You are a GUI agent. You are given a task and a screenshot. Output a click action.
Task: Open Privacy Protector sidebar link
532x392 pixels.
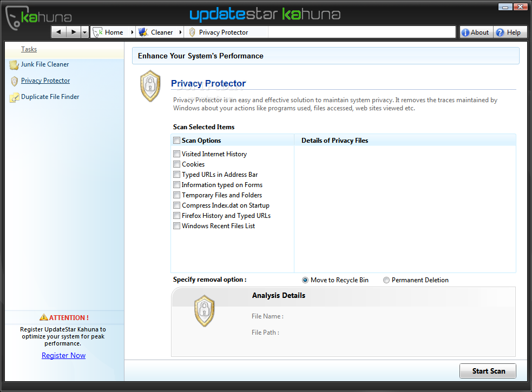[x=45, y=81]
